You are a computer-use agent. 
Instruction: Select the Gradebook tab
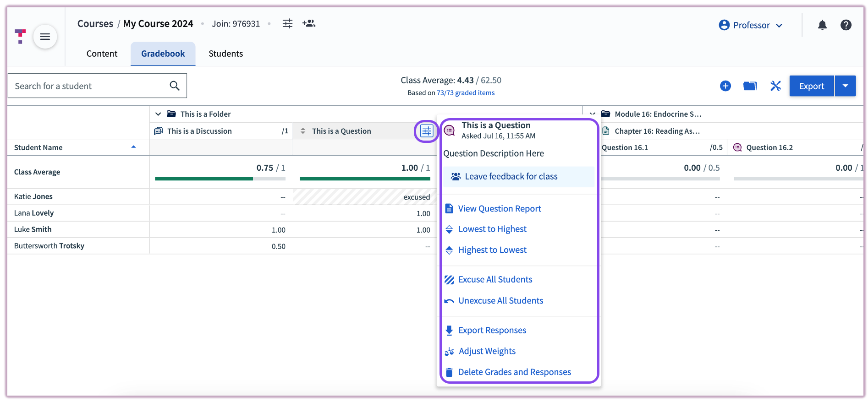coord(163,54)
